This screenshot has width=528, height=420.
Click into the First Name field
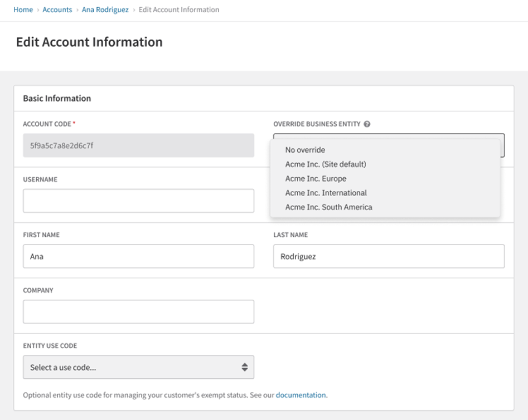coord(138,256)
